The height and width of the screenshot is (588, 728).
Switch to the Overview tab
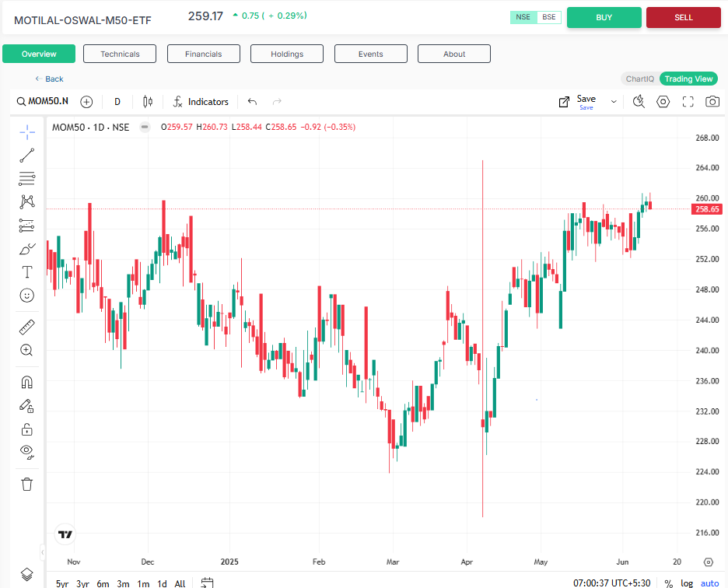pyautogui.click(x=39, y=54)
